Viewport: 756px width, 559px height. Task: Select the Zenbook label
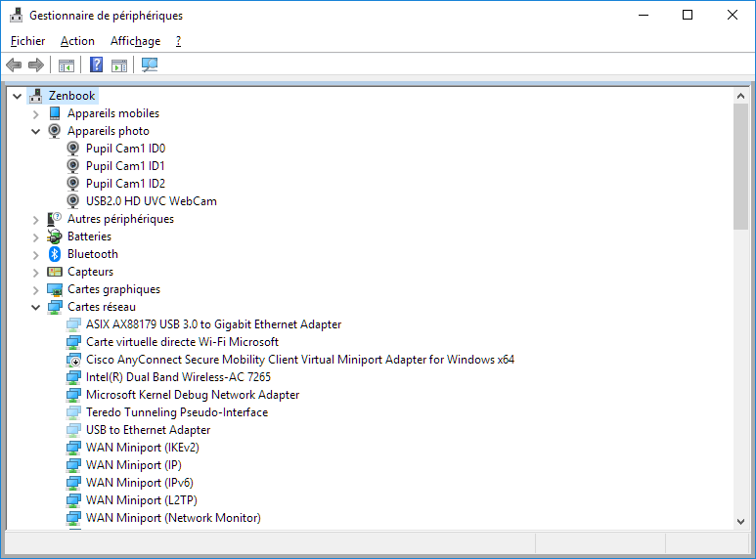[71, 96]
